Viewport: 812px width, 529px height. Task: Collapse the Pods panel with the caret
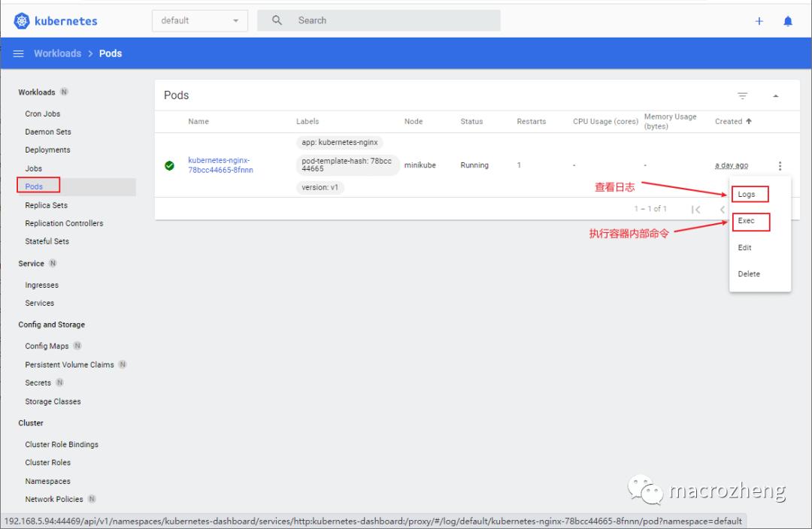coord(776,95)
